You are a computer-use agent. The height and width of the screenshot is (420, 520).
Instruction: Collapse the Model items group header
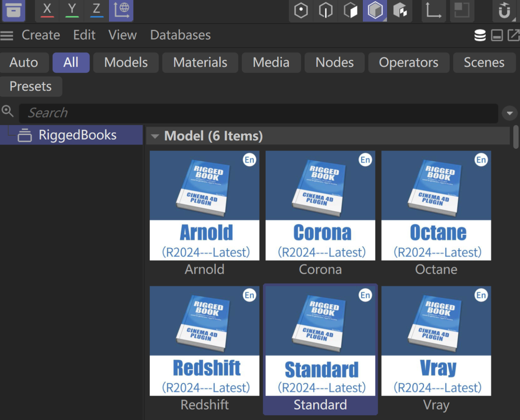(x=155, y=136)
